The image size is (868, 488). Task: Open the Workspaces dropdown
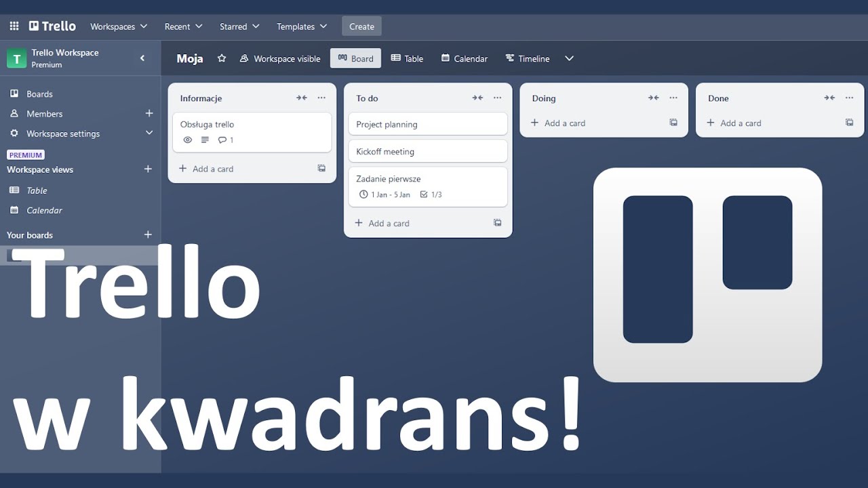click(119, 26)
